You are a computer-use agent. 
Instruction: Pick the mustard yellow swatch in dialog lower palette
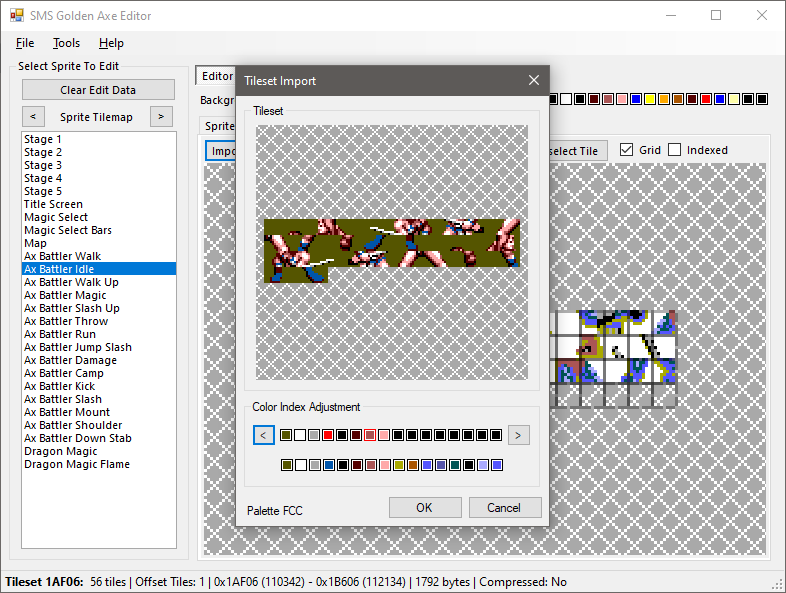tap(399, 465)
